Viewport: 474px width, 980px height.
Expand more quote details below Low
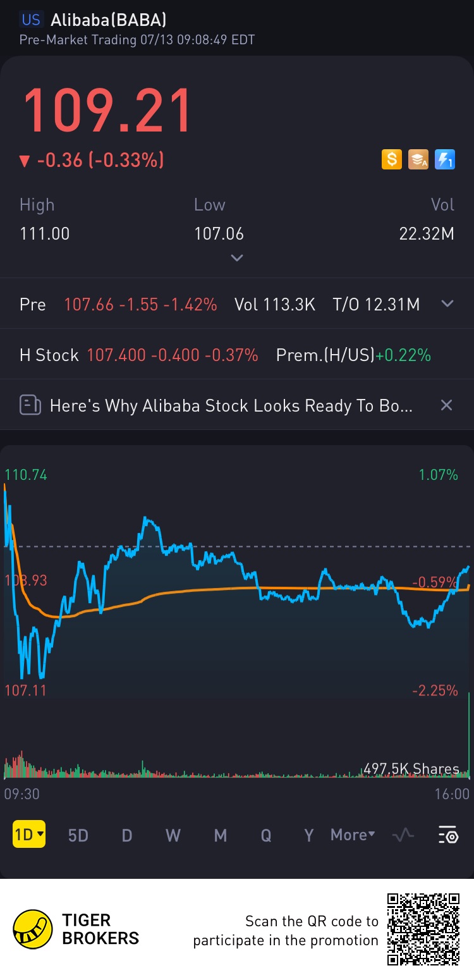click(x=237, y=258)
